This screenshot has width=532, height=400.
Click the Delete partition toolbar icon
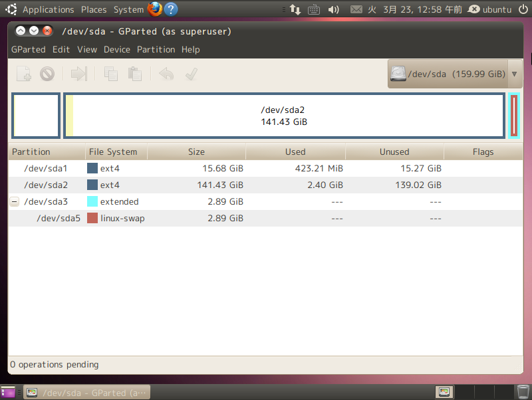(47, 74)
